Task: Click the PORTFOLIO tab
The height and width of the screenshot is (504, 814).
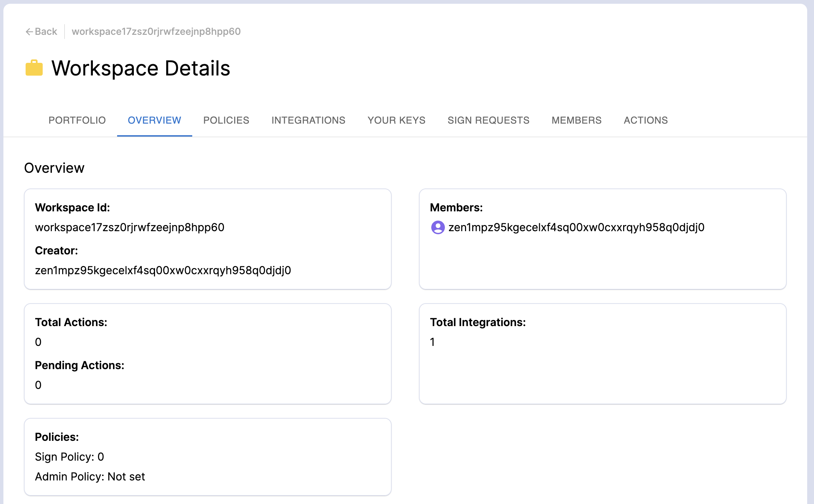Action: pos(77,121)
